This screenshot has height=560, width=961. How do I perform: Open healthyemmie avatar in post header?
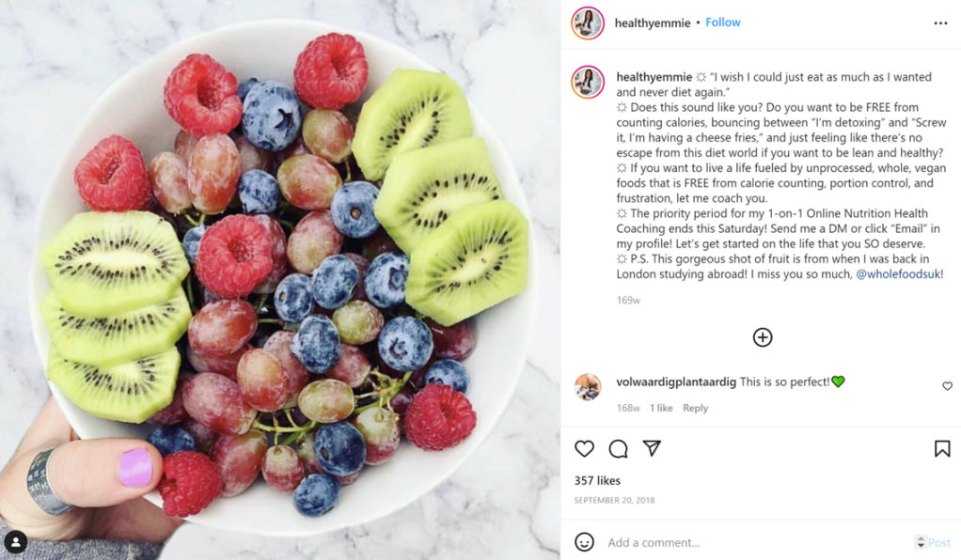[x=587, y=23]
